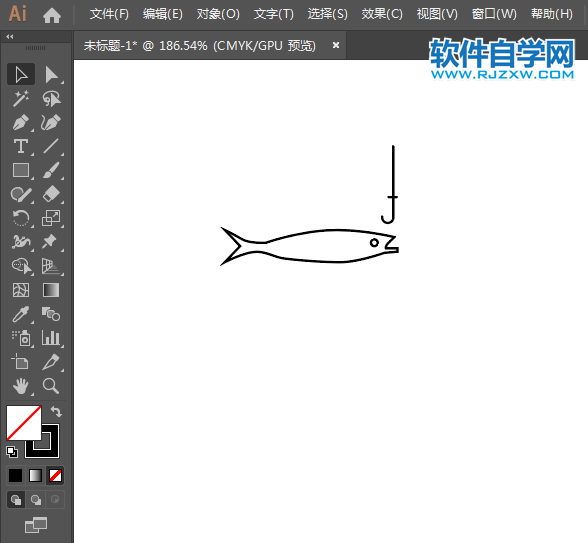Apply solid Color mode button
588x543 pixels.
tap(15, 476)
